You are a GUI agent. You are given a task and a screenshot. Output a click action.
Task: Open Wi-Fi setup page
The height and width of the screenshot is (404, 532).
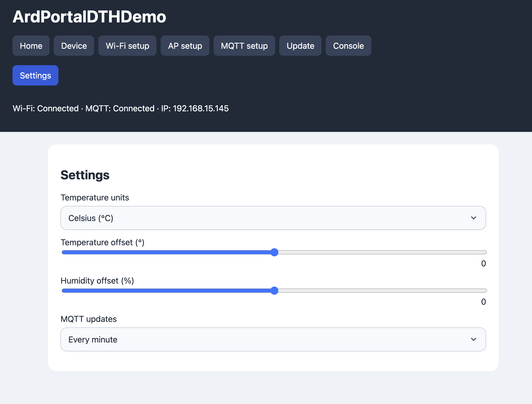(x=127, y=46)
